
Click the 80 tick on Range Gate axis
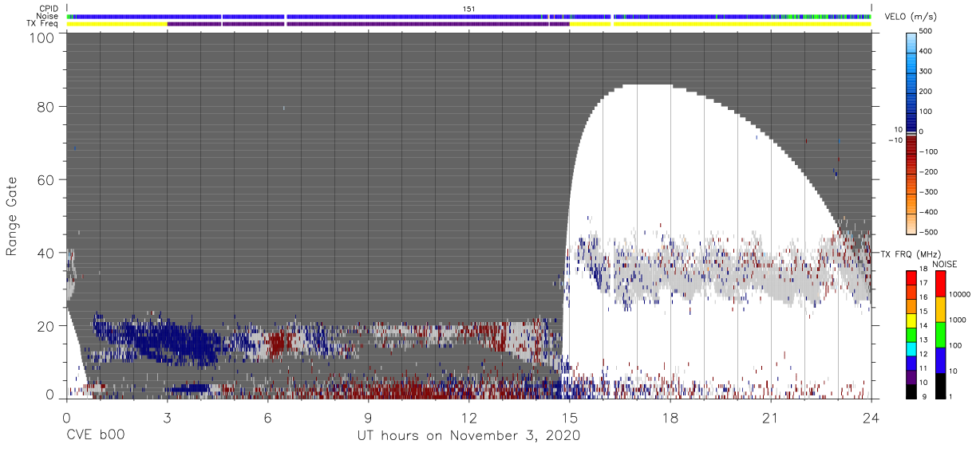tap(45, 106)
